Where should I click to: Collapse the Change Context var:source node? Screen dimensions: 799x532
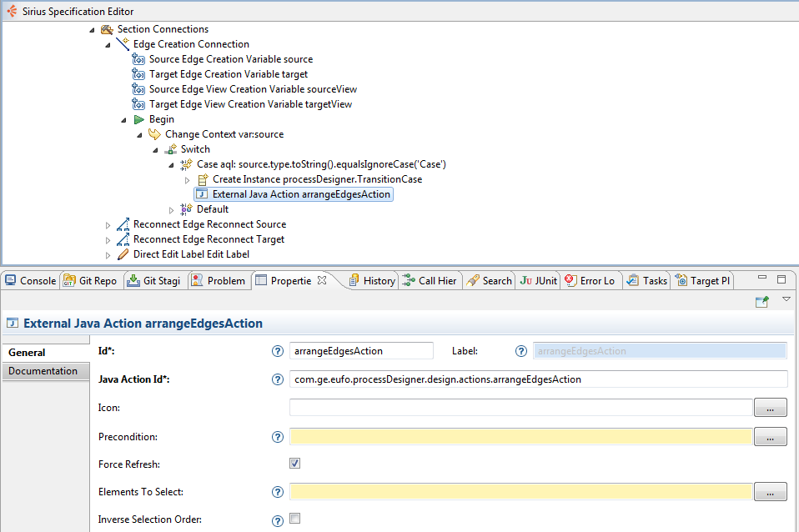(139, 135)
